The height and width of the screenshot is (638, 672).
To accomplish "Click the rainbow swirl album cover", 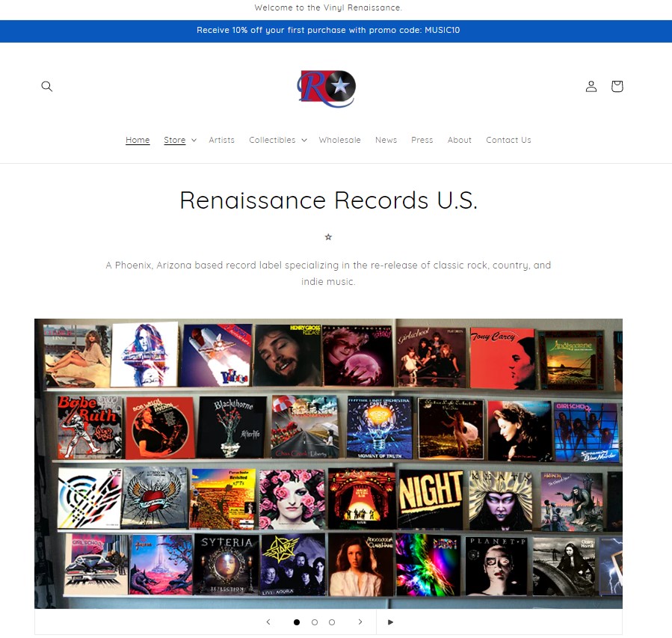I will point(428,565).
